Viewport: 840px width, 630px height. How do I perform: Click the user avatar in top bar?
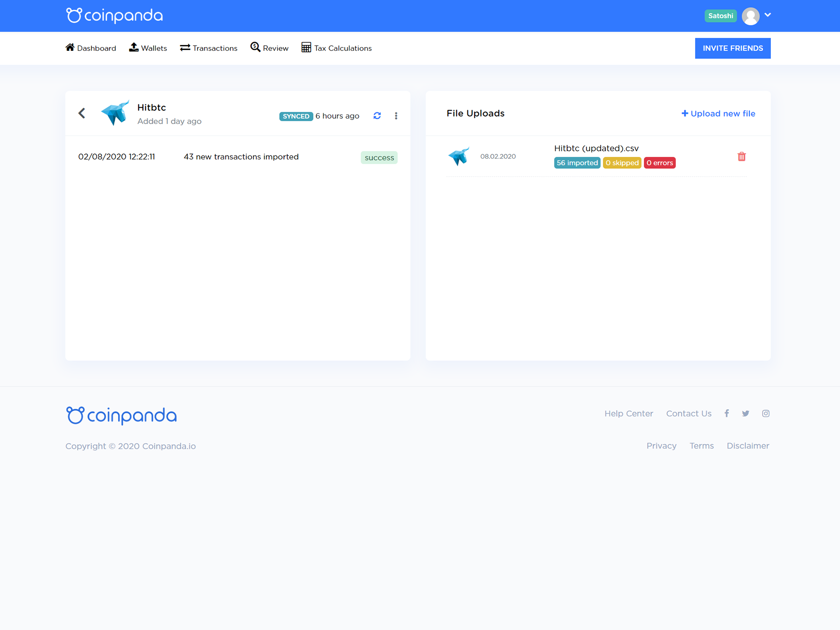coord(750,16)
